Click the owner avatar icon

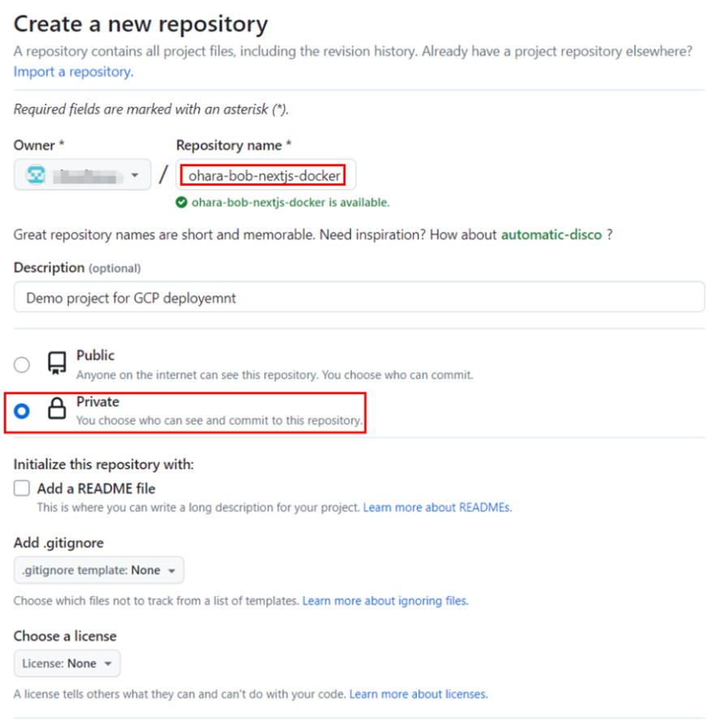click(x=36, y=175)
